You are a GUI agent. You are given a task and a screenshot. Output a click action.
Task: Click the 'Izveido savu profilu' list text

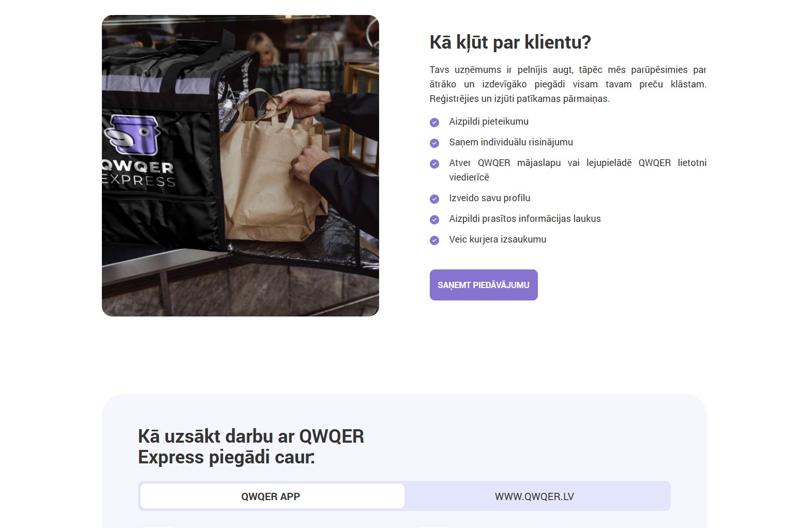pos(489,198)
